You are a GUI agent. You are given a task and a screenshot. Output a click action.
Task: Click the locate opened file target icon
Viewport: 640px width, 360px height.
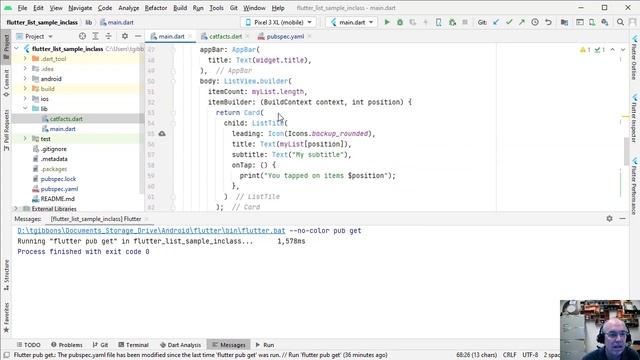click(82, 36)
